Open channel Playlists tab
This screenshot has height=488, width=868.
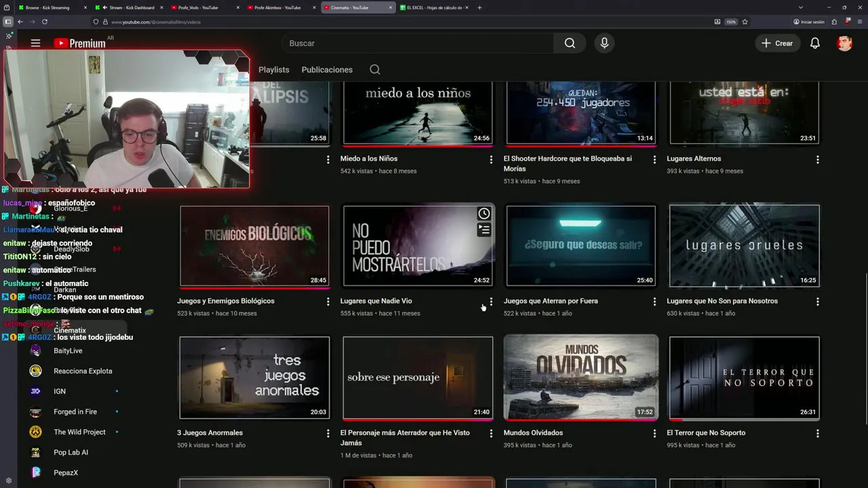pos(274,70)
